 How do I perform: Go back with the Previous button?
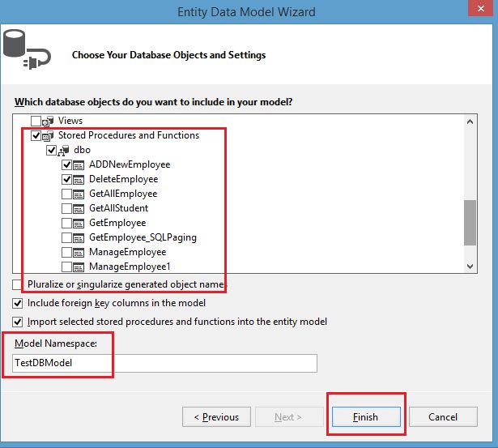[216, 417]
